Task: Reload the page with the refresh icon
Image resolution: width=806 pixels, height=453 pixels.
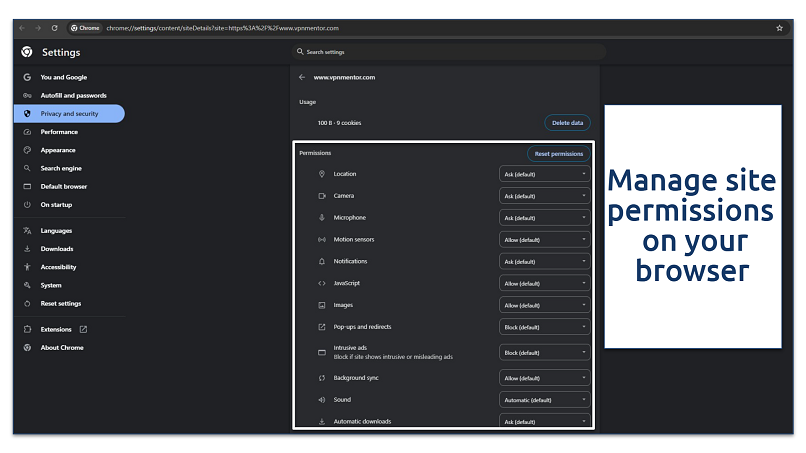Action: pyautogui.click(x=54, y=28)
